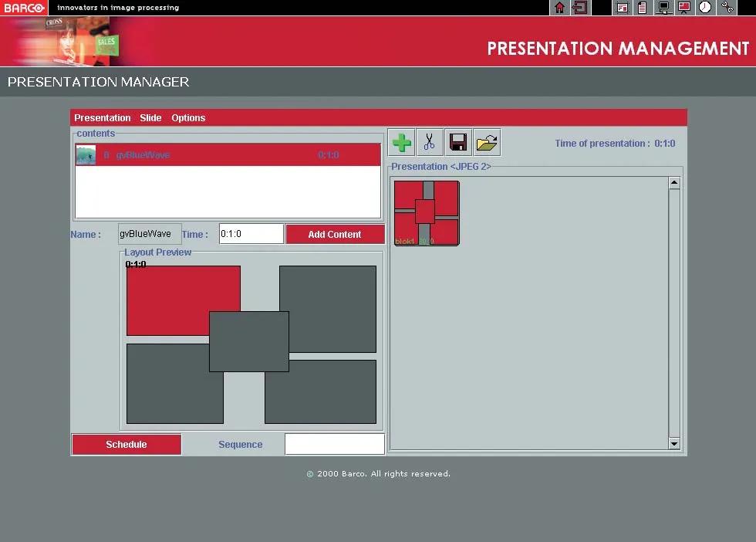Click the green plus add slide icon
756x542 pixels.
401,142
